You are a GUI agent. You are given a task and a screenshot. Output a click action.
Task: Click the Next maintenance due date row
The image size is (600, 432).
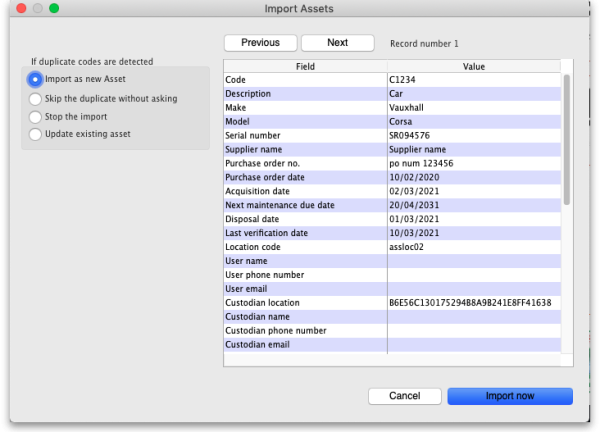pos(305,205)
